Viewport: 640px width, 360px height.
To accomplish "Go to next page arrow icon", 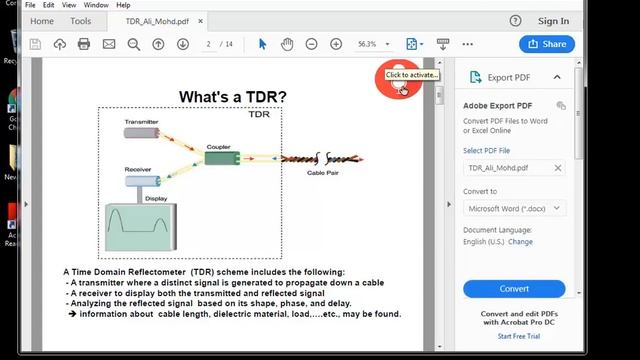I will click(x=183, y=44).
